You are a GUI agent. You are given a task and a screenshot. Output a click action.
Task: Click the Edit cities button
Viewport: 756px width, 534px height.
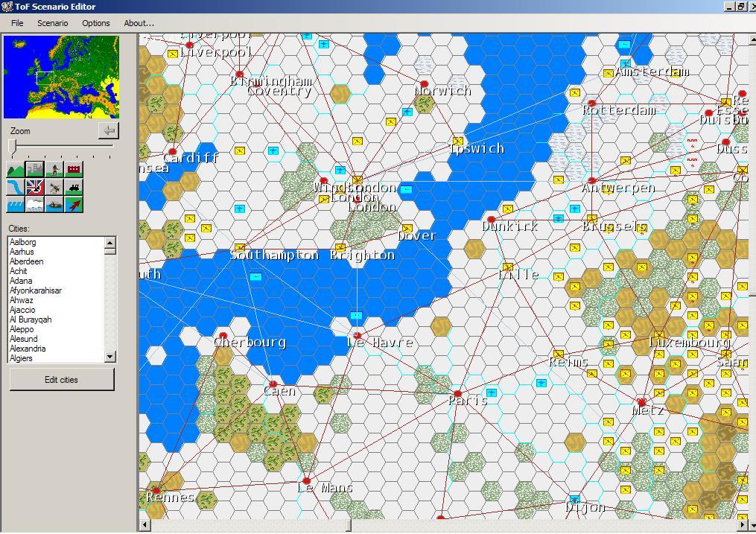pos(62,380)
